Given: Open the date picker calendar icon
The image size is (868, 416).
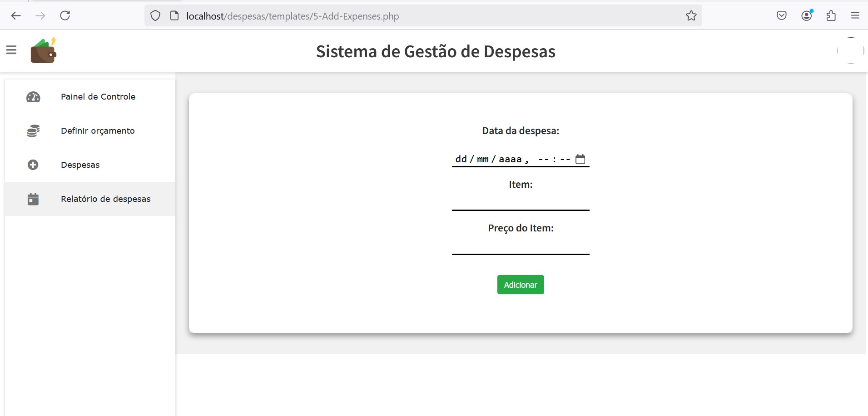Looking at the screenshot, I should click(580, 159).
